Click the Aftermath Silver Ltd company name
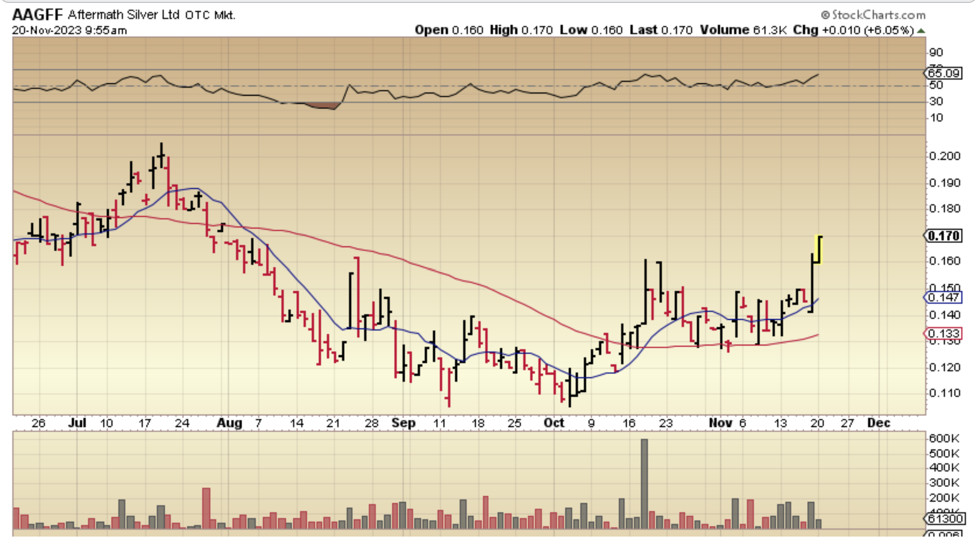Image resolution: width=980 pixels, height=537 pixels. 124,15
